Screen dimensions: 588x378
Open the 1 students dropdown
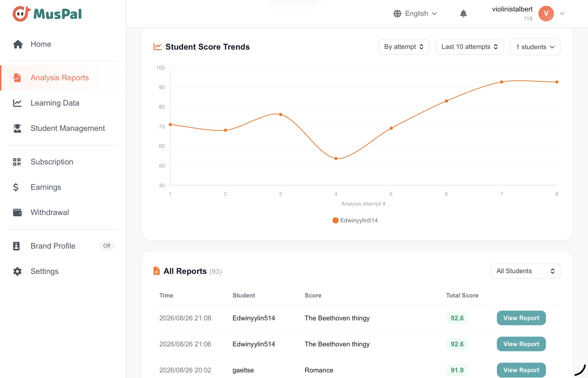coord(535,47)
